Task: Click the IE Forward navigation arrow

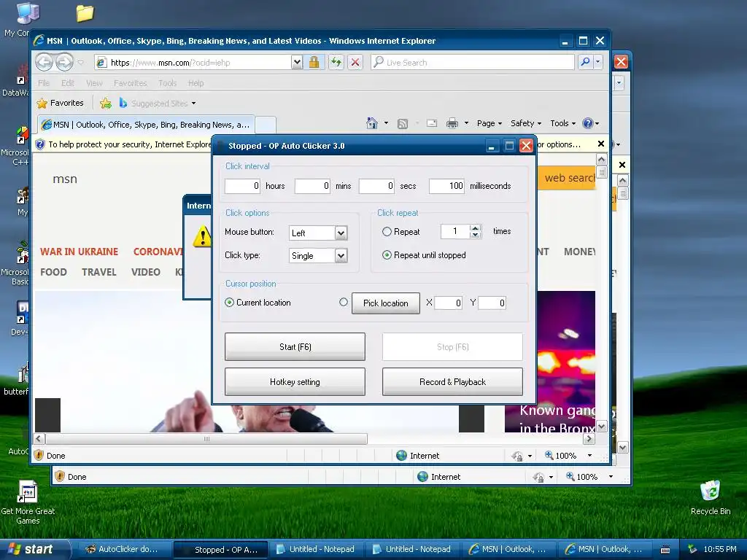Action: coord(65,62)
